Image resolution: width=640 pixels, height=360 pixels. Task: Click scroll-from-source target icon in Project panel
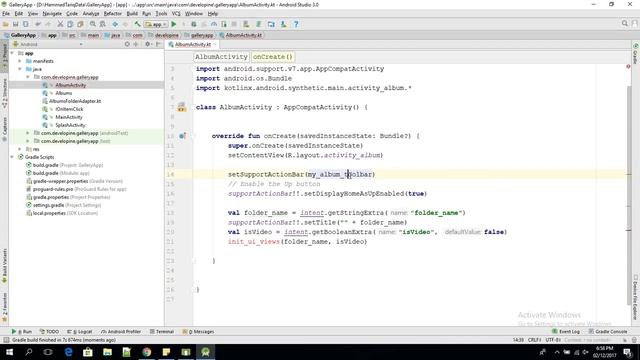pos(127,44)
